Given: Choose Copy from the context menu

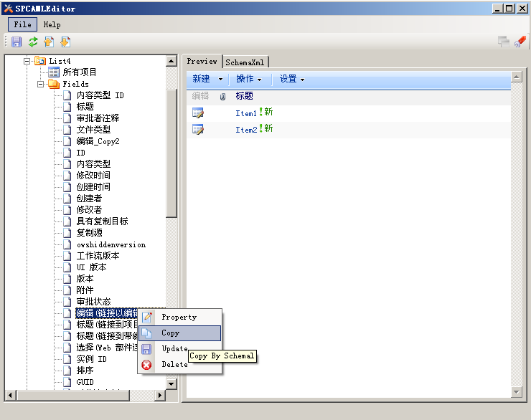Looking at the screenshot, I should click(x=180, y=333).
